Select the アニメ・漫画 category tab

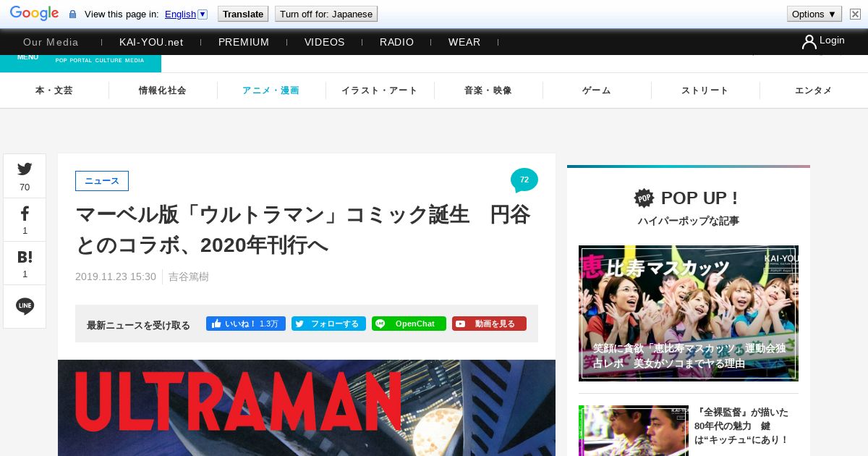click(271, 90)
